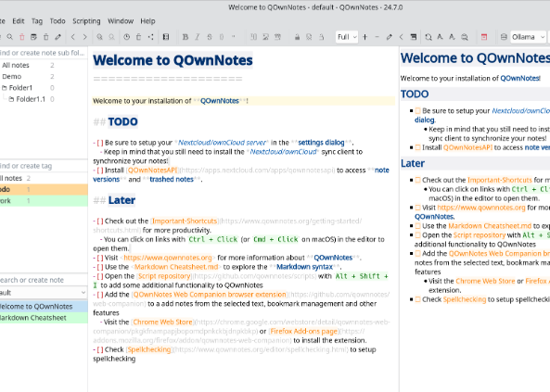The image size is (550, 392).
Task: Open Chrome Web Store link in preview
Action: point(485,281)
